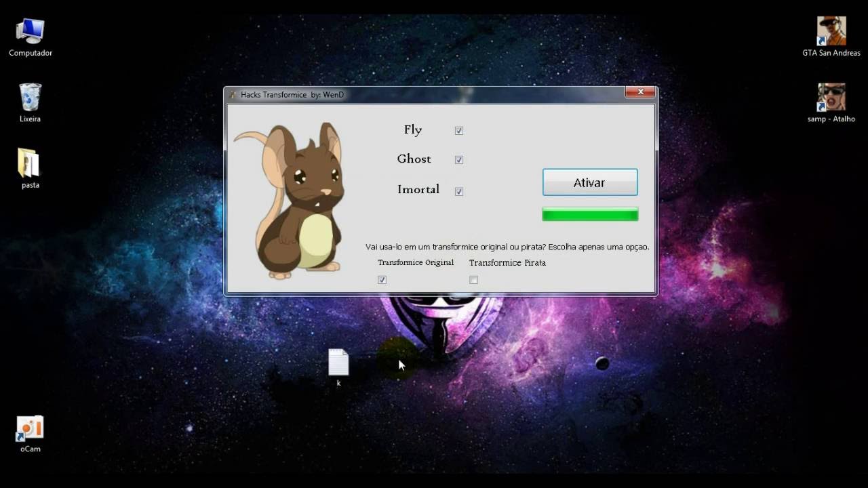Click the green progress bar
This screenshot has width=868, height=488.
[x=590, y=214]
